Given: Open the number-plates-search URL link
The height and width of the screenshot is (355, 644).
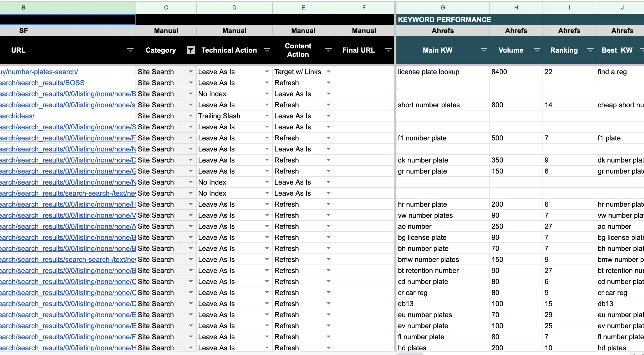Looking at the screenshot, I should pos(39,72).
